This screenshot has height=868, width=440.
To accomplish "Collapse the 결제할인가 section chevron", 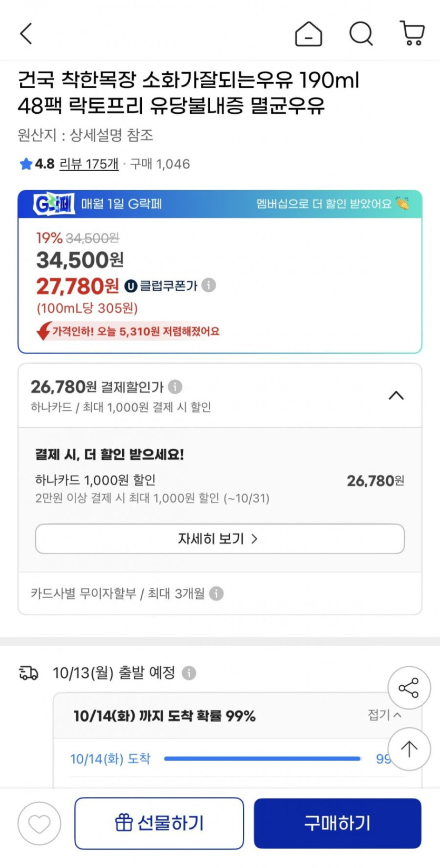I will pyautogui.click(x=396, y=396).
